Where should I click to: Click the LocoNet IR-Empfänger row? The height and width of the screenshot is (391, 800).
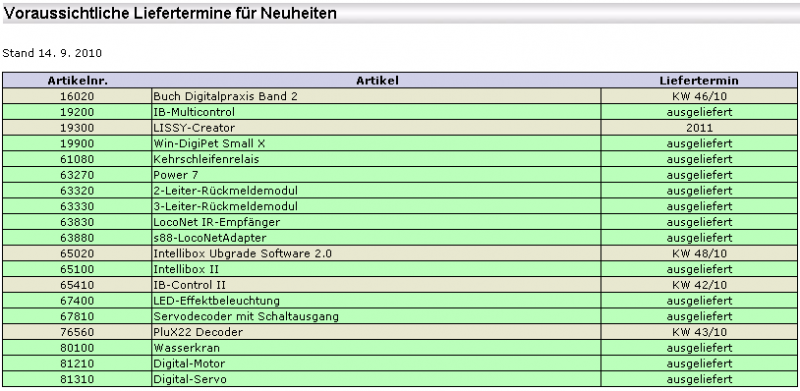(x=400, y=223)
